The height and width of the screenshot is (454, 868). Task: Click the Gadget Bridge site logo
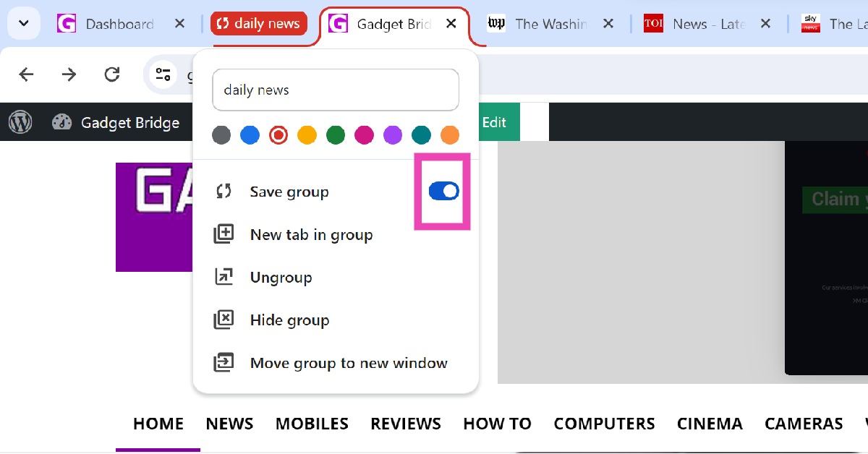coord(155,217)
